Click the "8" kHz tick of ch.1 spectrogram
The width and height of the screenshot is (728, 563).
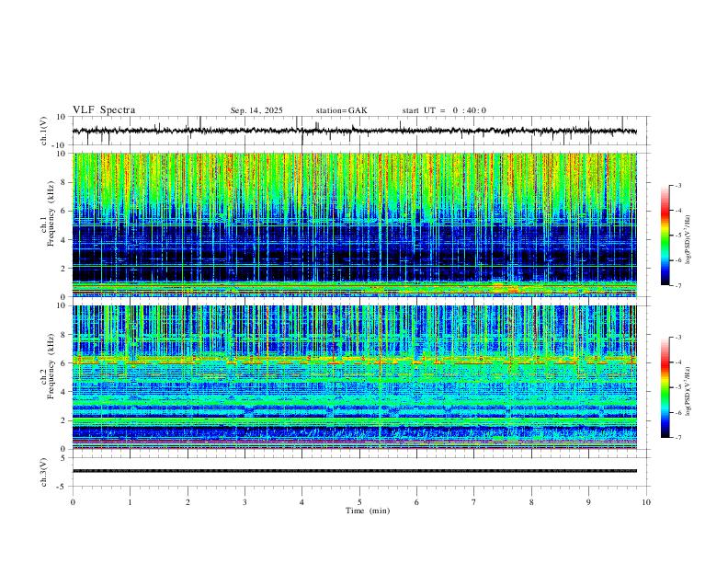(x=63, y=182)
